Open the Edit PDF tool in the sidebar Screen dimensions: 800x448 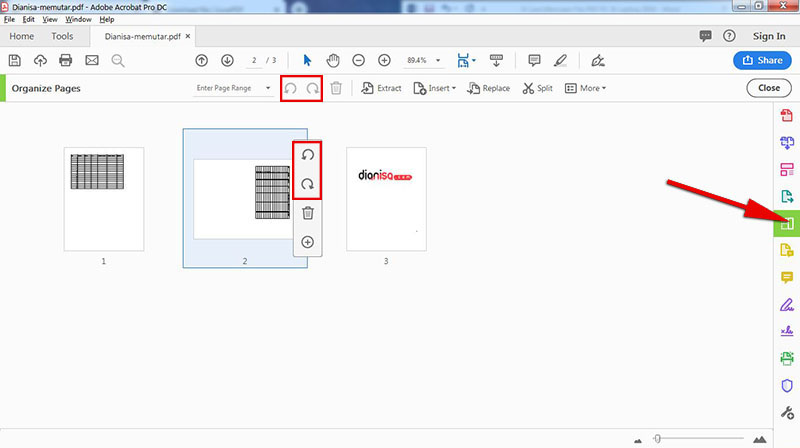[x=786, y=169]
